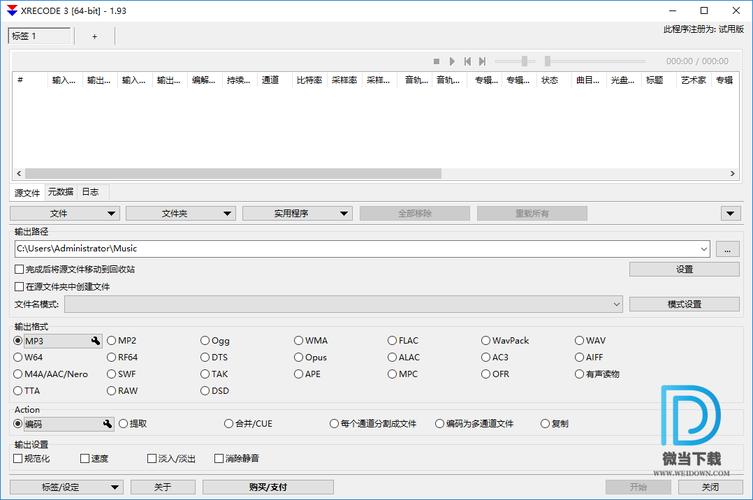Click the 通道 column header
753x500 pixels.
275,80
